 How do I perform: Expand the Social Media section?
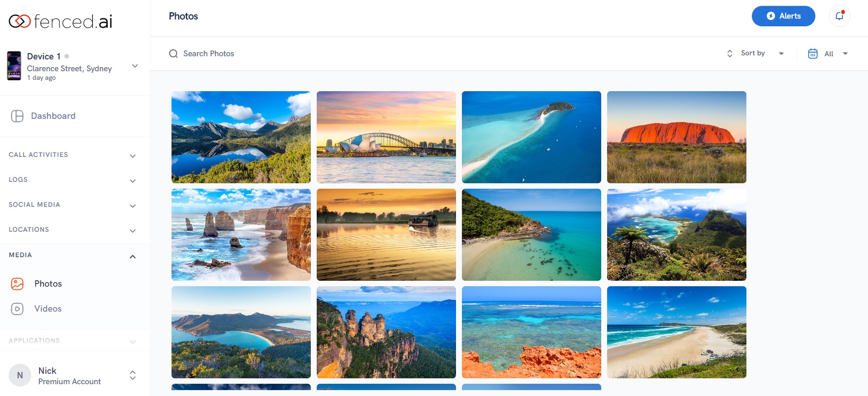73,205
